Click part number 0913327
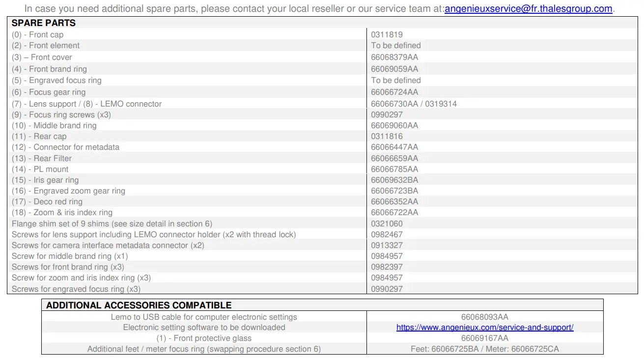This screenshot has height=360, width=644. pyautogui.click(x=387, y=246)
